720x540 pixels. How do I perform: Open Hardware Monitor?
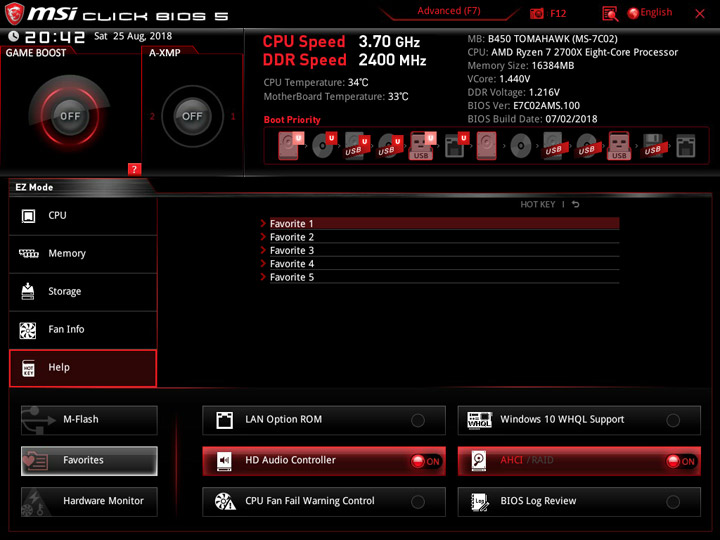coord(89,501)
